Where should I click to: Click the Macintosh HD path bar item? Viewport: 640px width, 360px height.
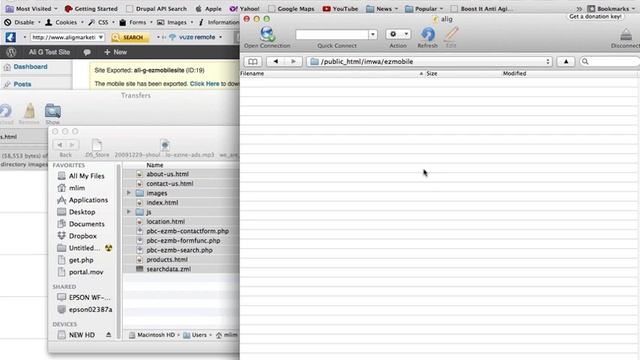pyautogui.click(x=152, y=335)
